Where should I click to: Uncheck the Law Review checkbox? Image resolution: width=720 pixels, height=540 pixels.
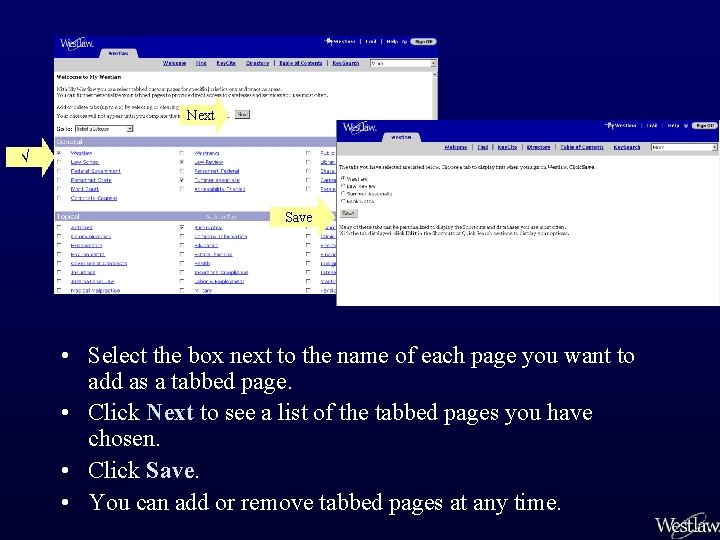tap(182, 162)
